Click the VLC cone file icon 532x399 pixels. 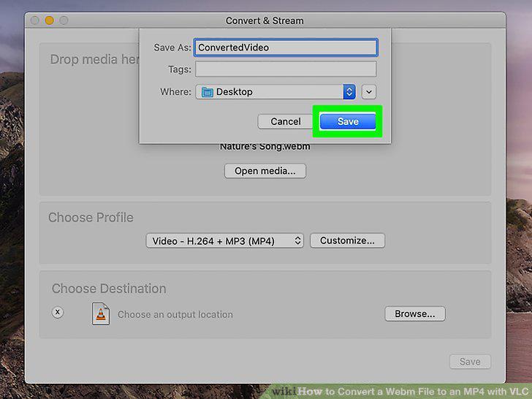101,313
